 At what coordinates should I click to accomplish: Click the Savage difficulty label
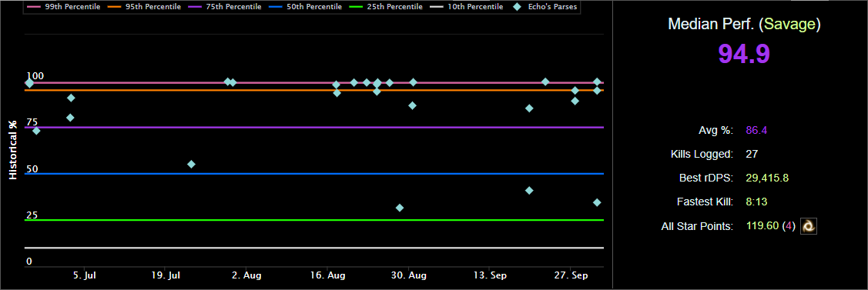(x=790, y=24)
